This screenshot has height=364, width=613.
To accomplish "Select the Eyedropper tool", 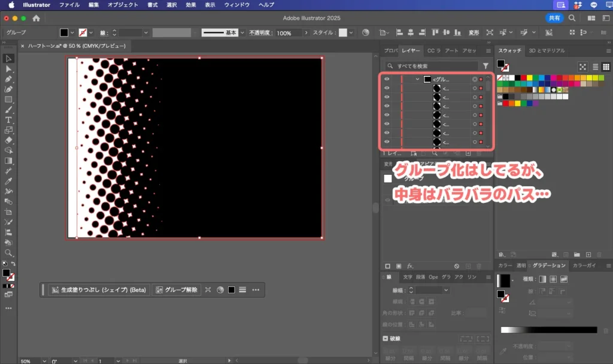I will click(x=8, y=181).
